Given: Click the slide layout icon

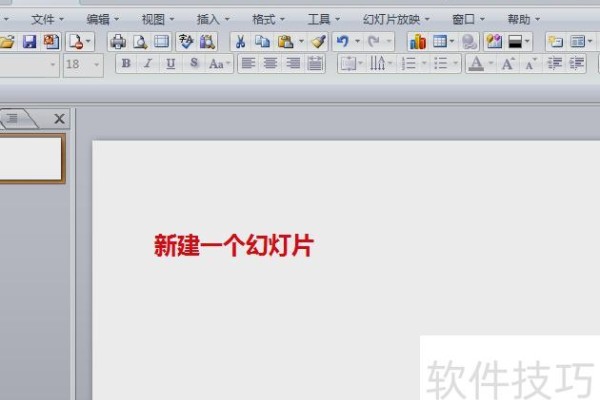Looking at the screenshot, I should pyautogui.click(x=577, y=41).
